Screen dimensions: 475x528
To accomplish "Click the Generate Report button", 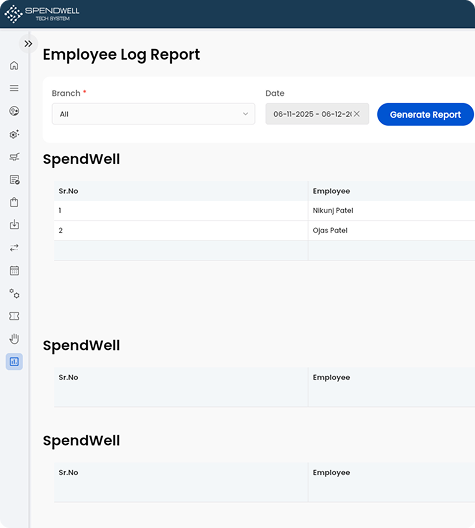I will pos(425,114).
